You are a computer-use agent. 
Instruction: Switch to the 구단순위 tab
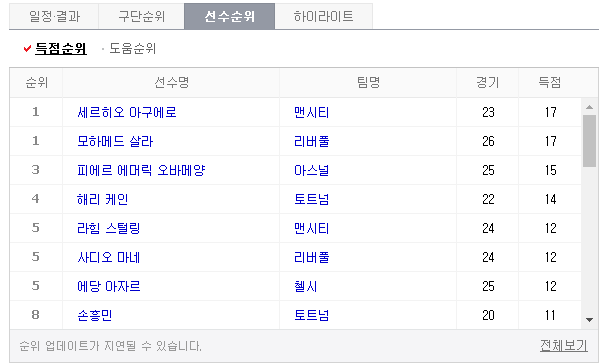point(141,16)
